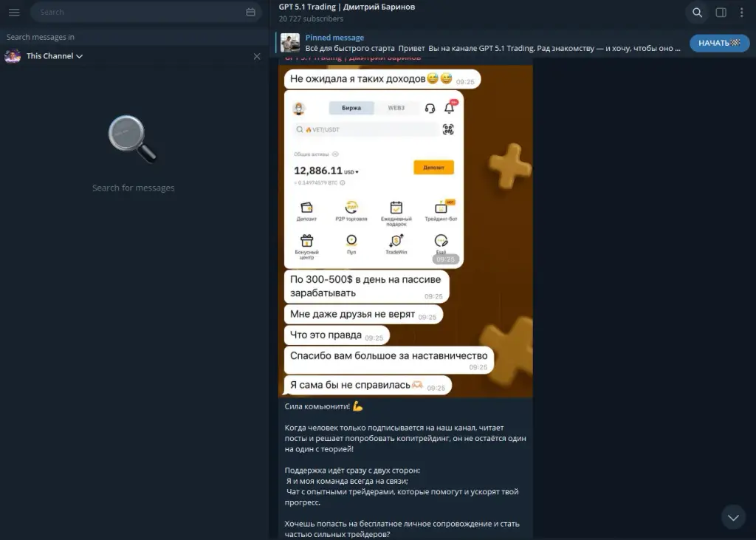This screenshot has width=756, height=540.
Task: Click the pinned message thumbnail
Action: coord(290,43)
